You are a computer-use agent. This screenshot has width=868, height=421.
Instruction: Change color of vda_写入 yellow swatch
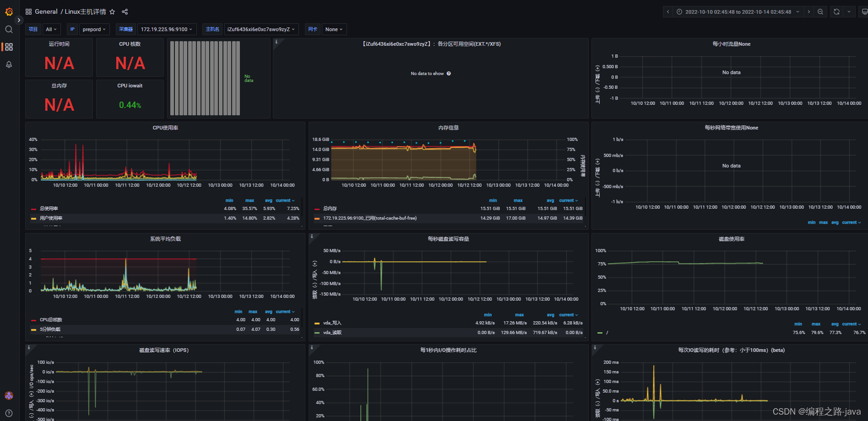point(317,323)
